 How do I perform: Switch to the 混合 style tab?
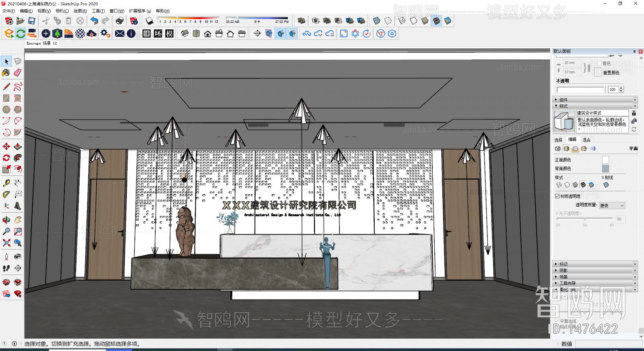586,140
